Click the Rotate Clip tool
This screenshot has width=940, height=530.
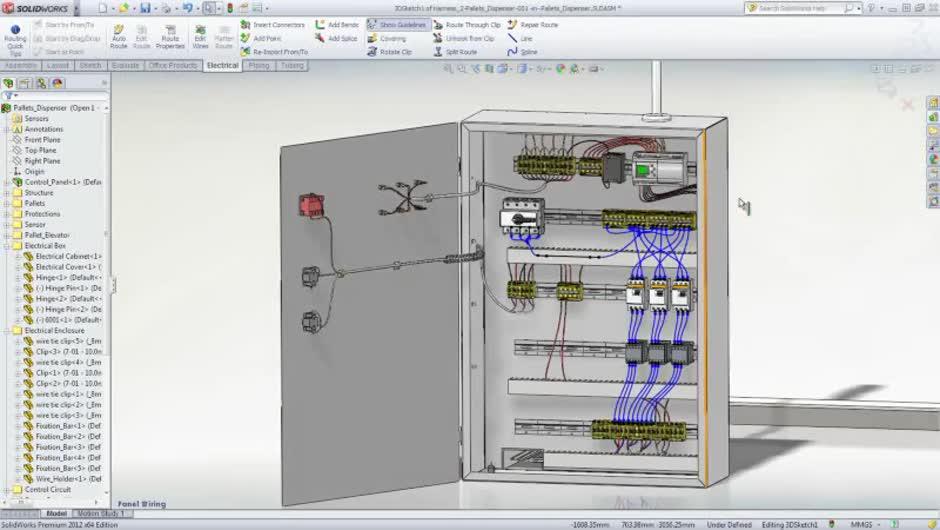tap(389, 51)
